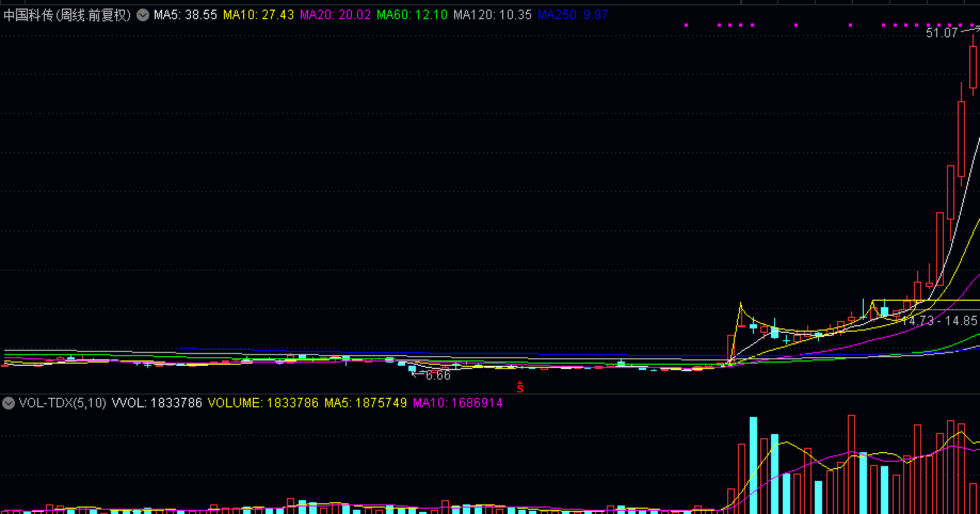Click the VVOL: 1833786 value label
980x514 pixels.
(x=157, y=403)
